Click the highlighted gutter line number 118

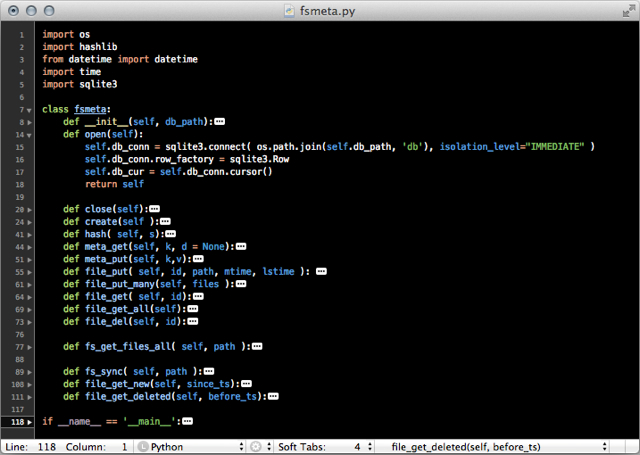pos(18,422)
